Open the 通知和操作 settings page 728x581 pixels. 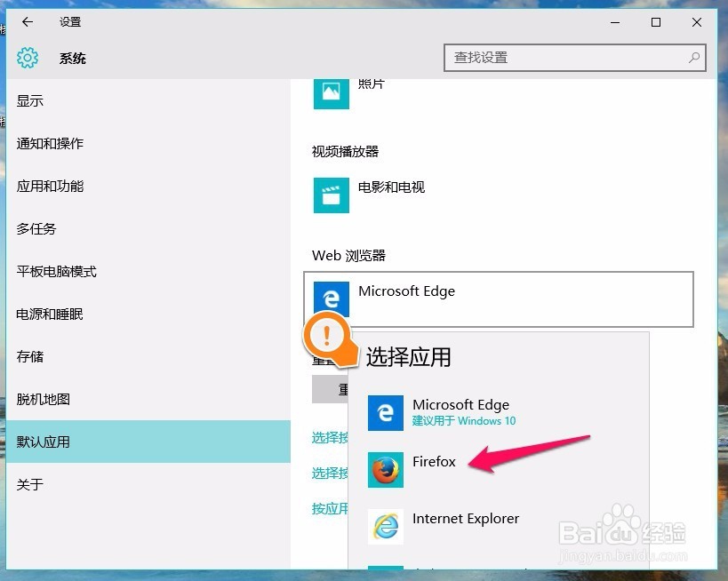pyautogui.click(x=148, y=143)
